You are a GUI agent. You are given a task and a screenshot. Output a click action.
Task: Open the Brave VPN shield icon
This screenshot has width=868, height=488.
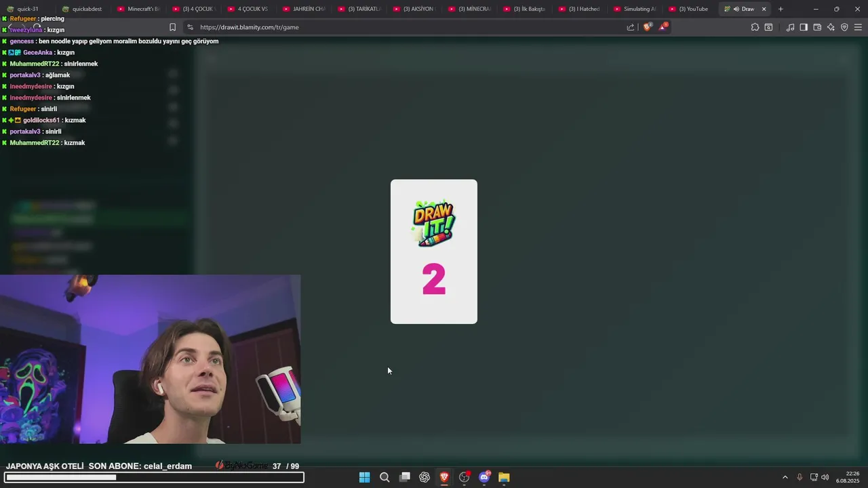844,27
